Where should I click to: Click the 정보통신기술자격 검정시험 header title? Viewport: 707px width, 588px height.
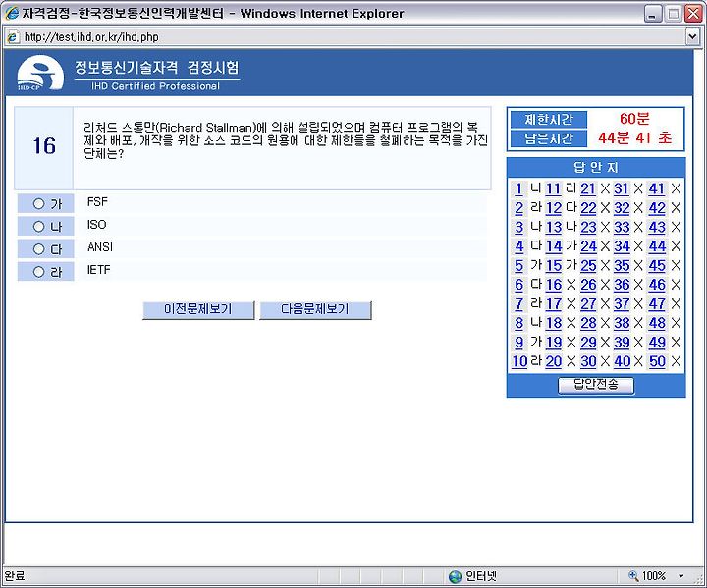point(156,68)
